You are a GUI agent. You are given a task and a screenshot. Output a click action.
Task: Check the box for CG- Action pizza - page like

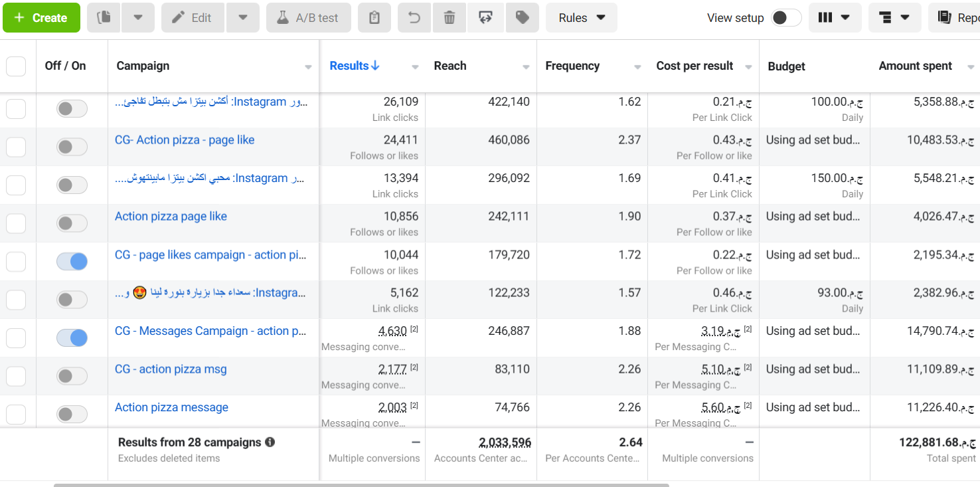[16, 147]
